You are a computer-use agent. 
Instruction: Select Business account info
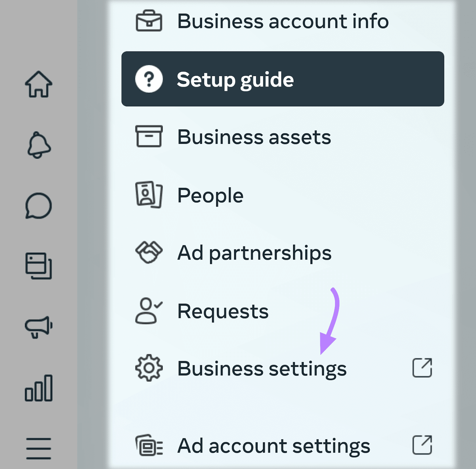(x=283, y=21)
